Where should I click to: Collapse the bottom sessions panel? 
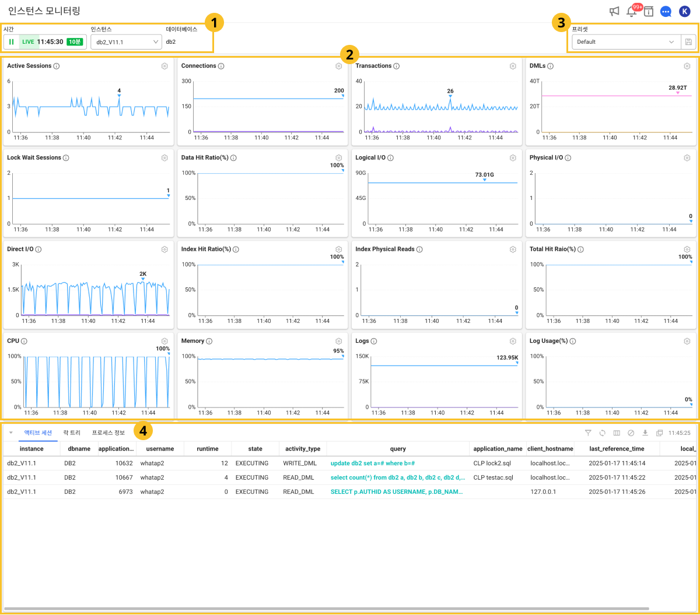[x=10, y=433]
